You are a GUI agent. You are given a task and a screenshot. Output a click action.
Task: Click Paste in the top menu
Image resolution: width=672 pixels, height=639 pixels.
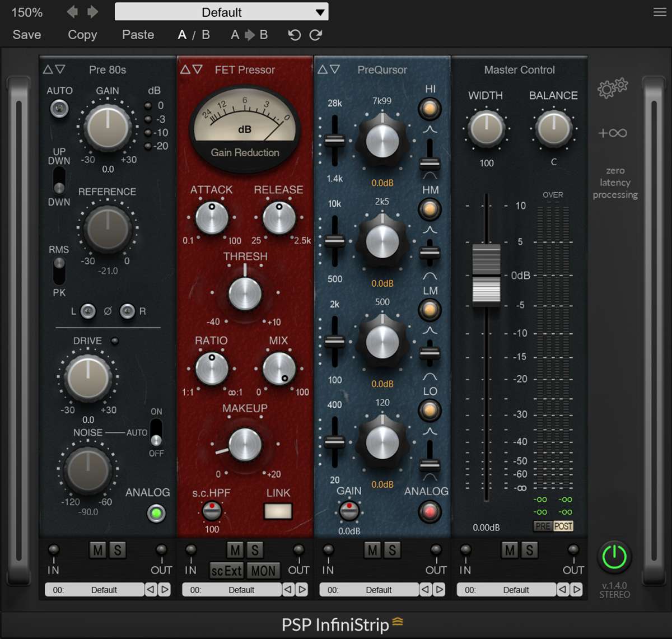tap(138, 35)
